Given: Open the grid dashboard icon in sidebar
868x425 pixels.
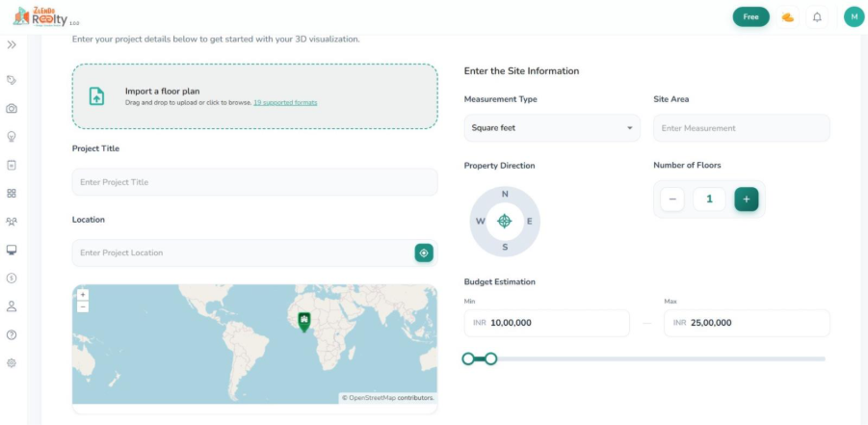Looking at the screenshot, I should click(x=12, y=194).
